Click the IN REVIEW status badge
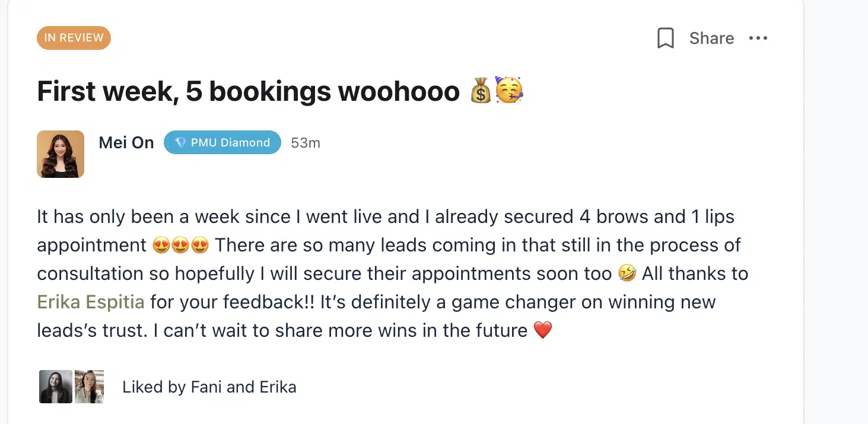Image resolution: width=868 pixels, height=424 pixels. tap(74, 38)
